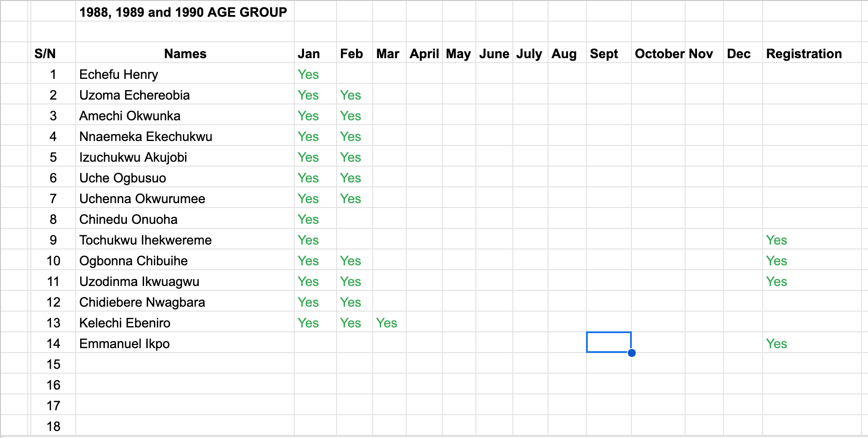Click Tochukwu Ihekwereme's Registration Yes cell
The width and height of the screenshot is (868, 438).
(x=776, y=240)
